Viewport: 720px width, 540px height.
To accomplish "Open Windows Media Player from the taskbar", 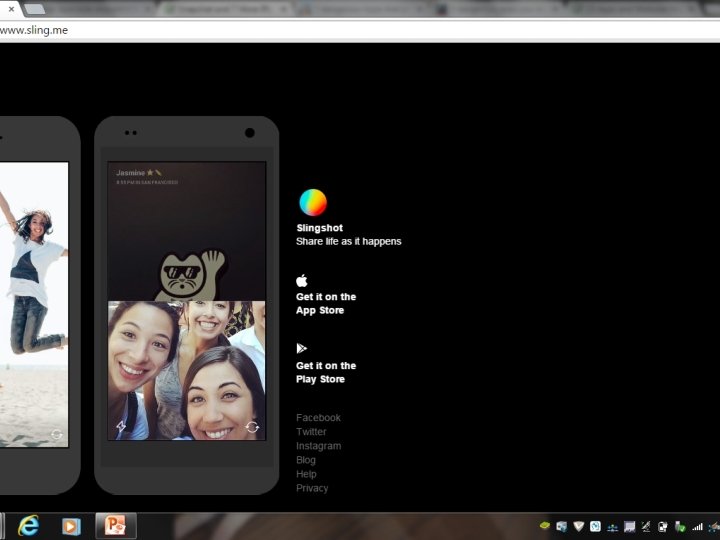I will click(x=71, y=526).
